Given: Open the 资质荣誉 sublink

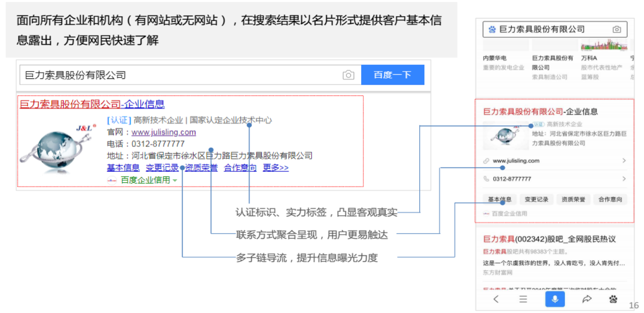Looking at the screenshot, I should coord(201,168).
